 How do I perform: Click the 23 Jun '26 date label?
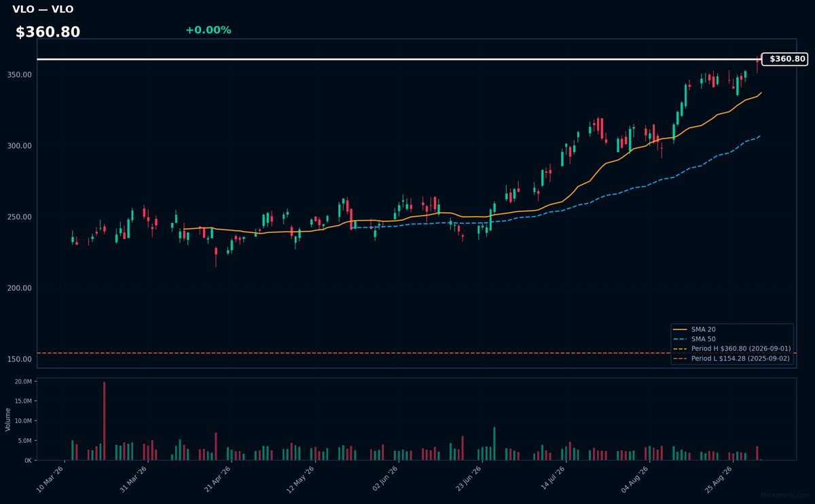tap(467, 478)
